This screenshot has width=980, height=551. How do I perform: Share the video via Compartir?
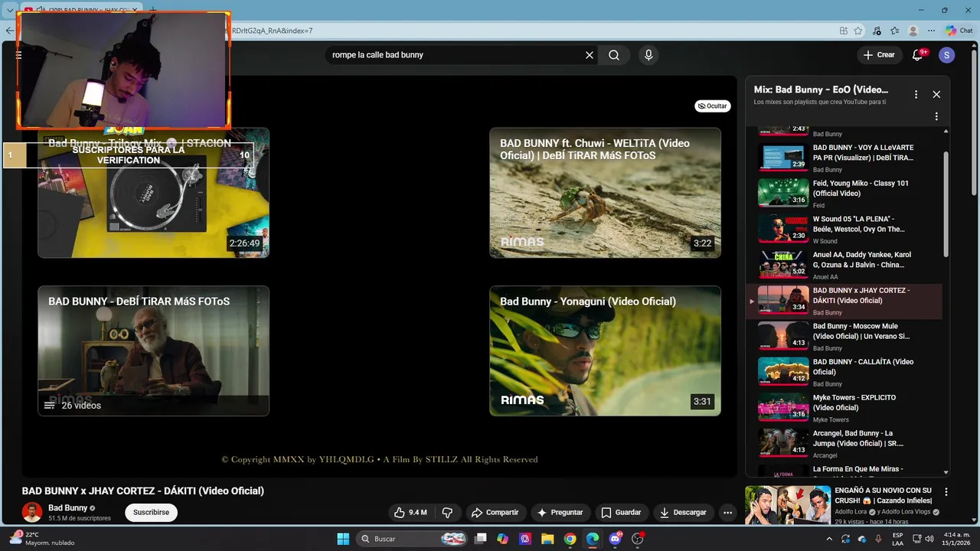click(x=495, y=513)
